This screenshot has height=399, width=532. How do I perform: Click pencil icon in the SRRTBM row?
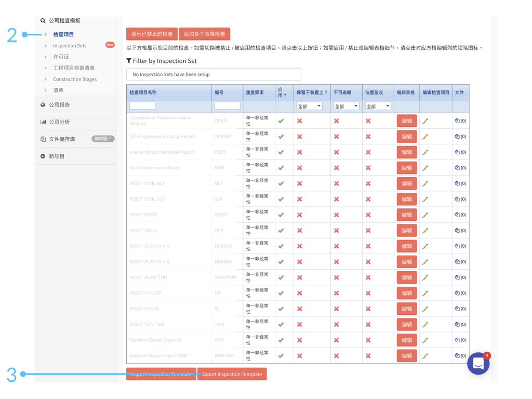coord(425,356)
